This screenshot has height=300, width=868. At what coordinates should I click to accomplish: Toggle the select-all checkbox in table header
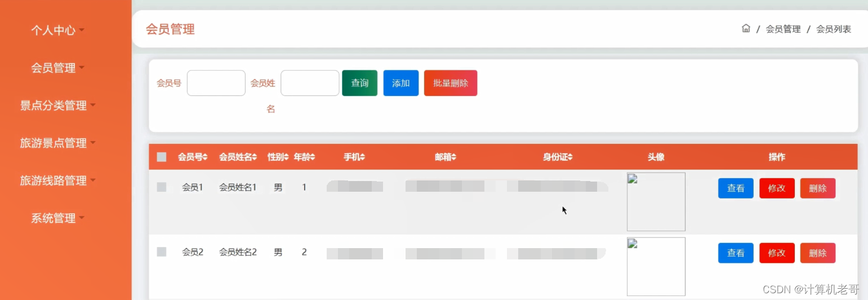(x=162, y=157)
